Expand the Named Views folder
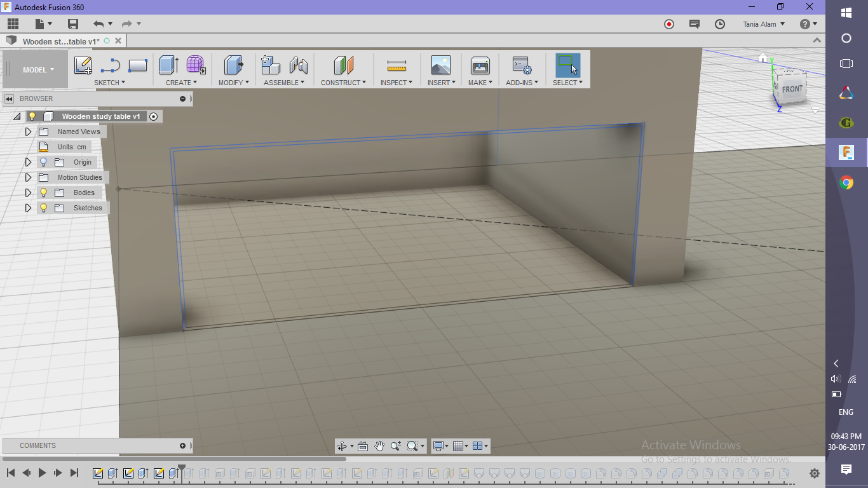 (x=28, y=132)
